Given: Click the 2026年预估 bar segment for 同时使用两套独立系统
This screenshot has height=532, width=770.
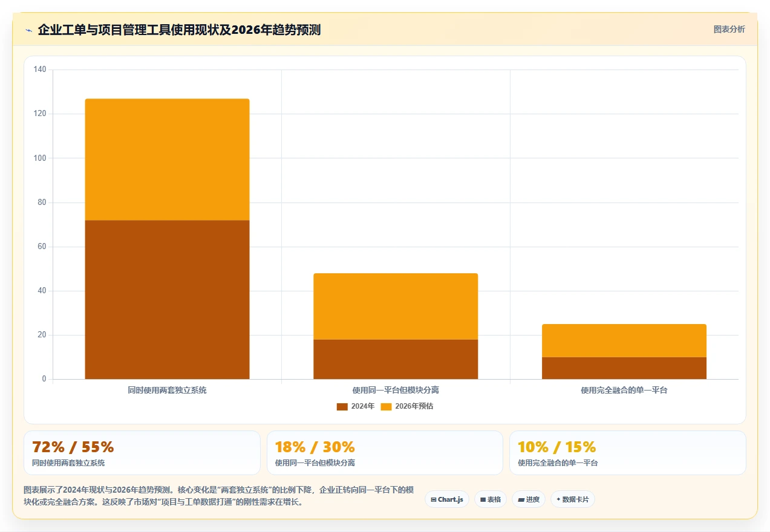Looking at the screenshot, I should [x=167, y=160].
